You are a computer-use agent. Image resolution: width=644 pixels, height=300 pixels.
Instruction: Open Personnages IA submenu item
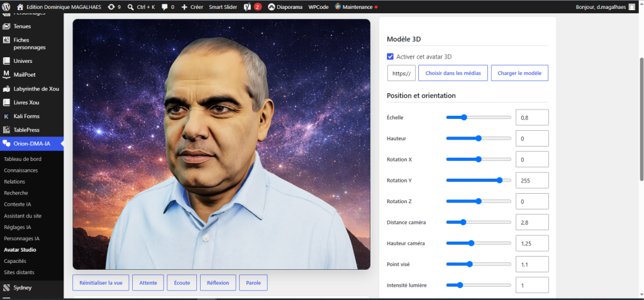(x=22, y=238)
